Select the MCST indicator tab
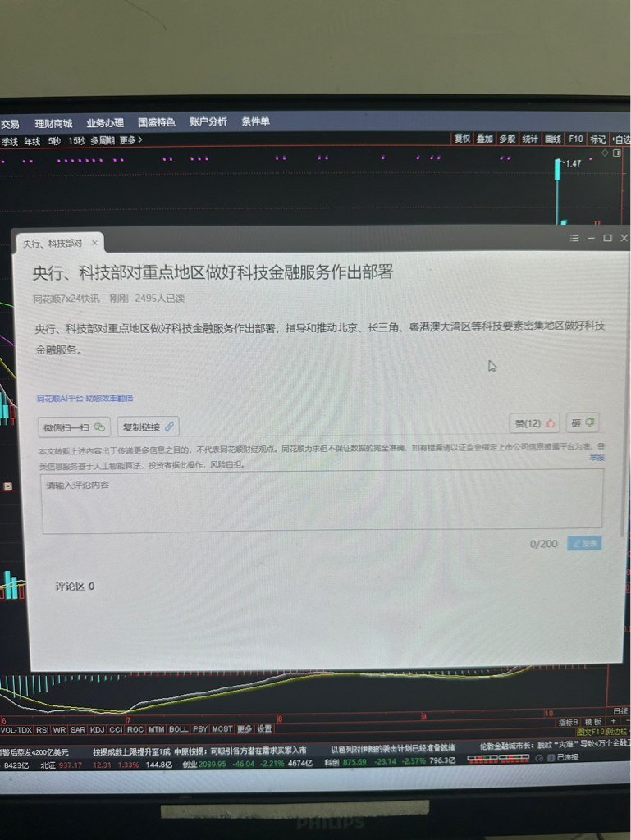Screen dimensions: 631x840 [x=222, y=729]
